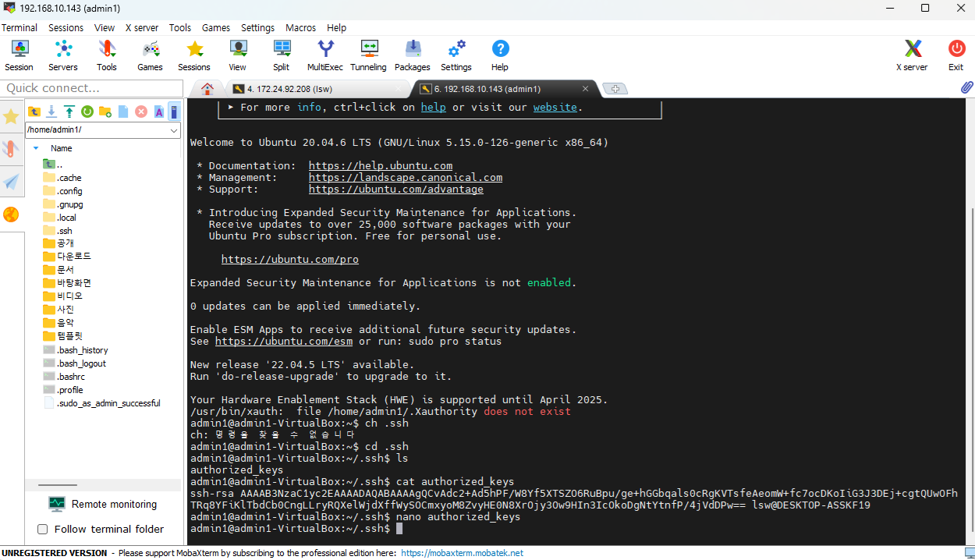Open the Macros paper plane sidebar tab
The height and width of the screenshot is (560, 975).
(x=11, y=182)
